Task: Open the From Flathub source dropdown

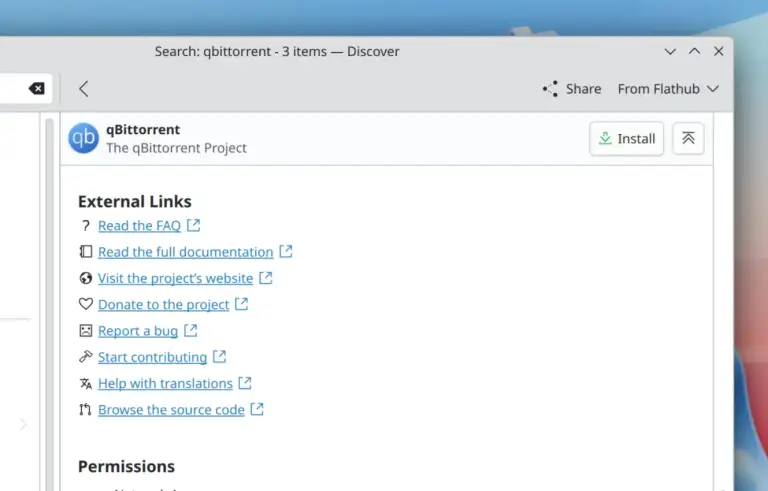Action: click(x=668, y=89)
